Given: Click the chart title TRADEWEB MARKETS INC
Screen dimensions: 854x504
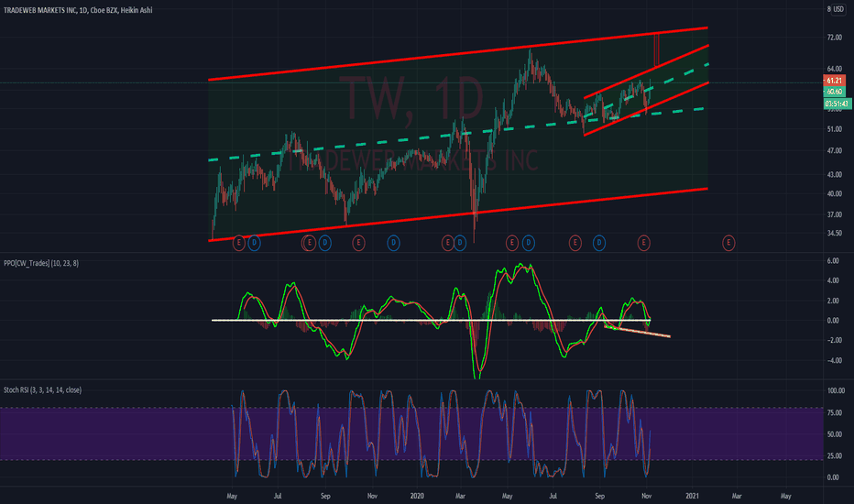Looking at the screenshot, I should [39, 10].
